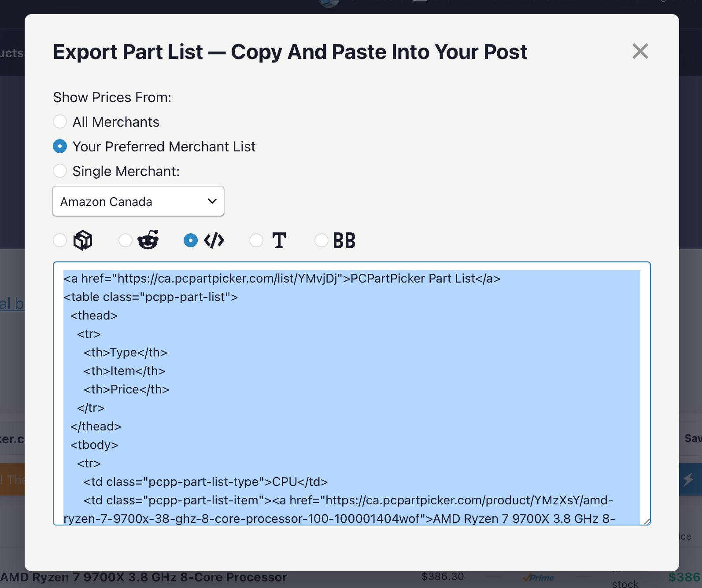Select the PCPartPicker markup format radio
702x588 pixels.
coord(60,240)
